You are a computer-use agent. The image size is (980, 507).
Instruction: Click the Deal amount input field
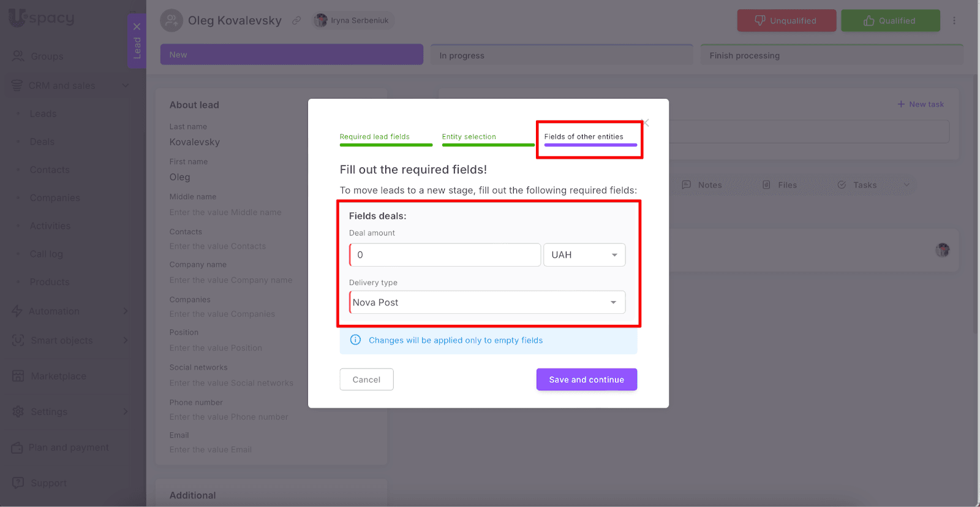click(x=445, y=255)
